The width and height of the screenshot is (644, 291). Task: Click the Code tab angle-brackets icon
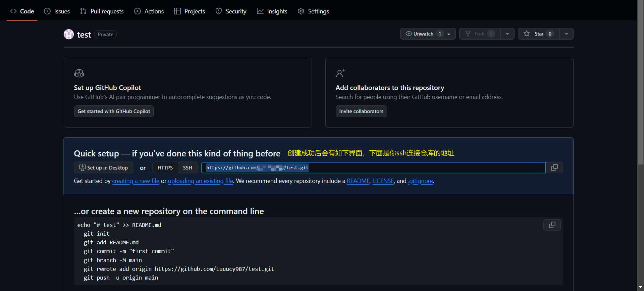13,11
